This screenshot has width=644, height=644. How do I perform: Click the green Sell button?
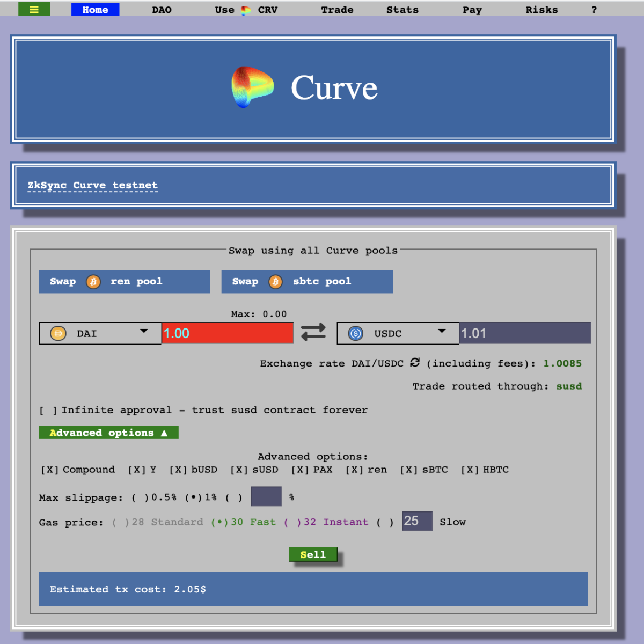pos(313,554)
